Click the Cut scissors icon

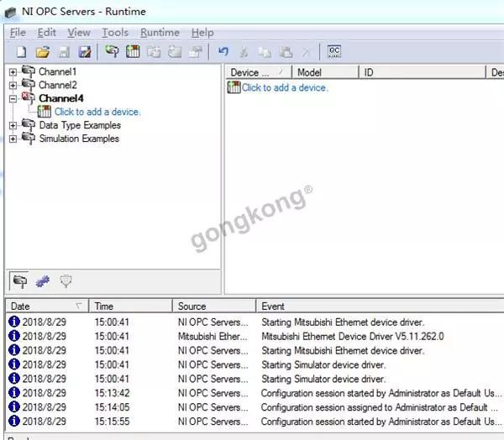(244, 52)
